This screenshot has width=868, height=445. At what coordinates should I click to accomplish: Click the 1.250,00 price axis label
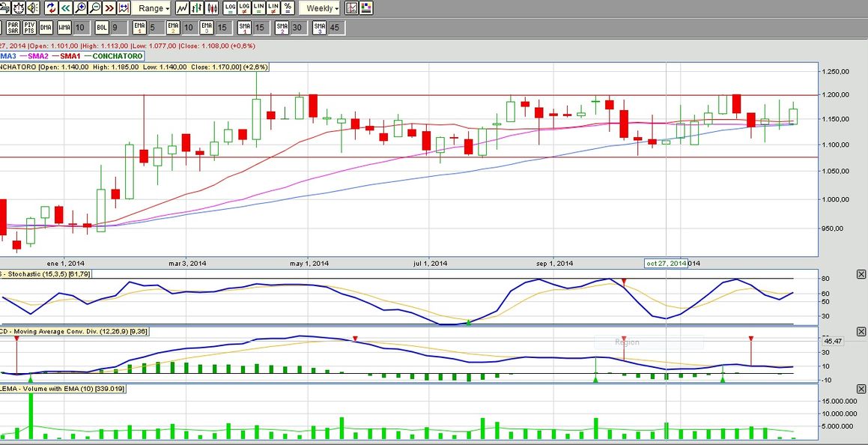(x=835, y=72)
